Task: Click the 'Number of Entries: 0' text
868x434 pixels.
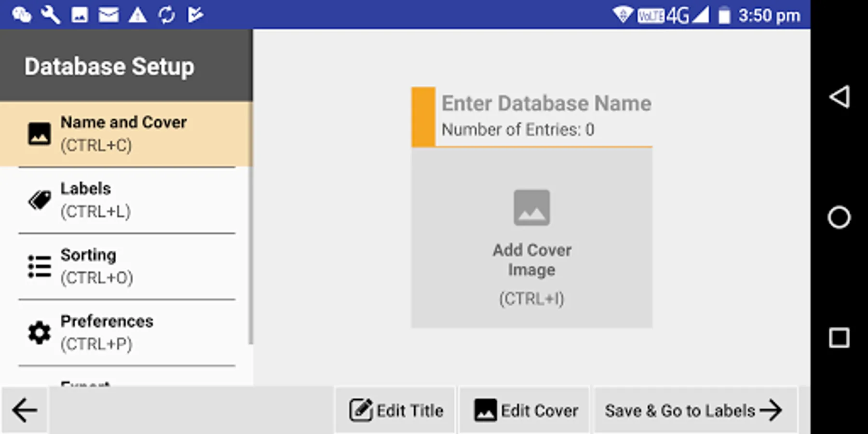Action: click(x=518, y=130)
